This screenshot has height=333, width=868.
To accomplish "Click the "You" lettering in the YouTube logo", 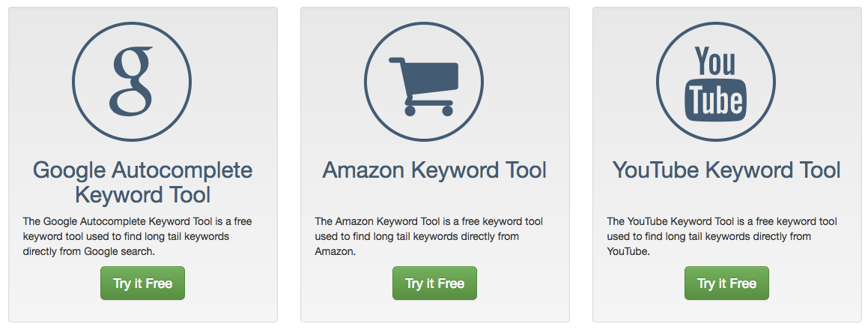I will pyautogui.click(x=714, y=61).
